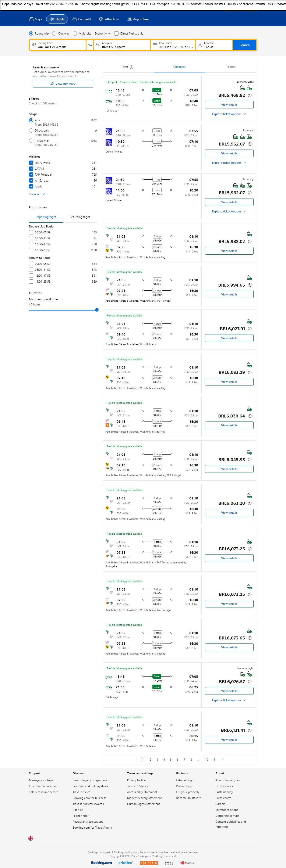Click the calendar icon in Travel dates

(x=155, y=45)
